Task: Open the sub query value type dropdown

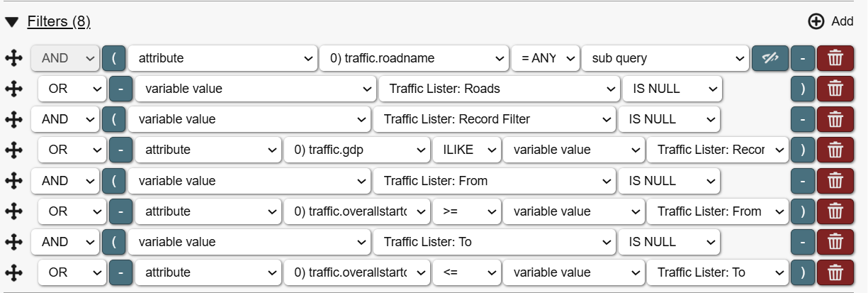Action: pyautogui.click(x=665, y=58)
